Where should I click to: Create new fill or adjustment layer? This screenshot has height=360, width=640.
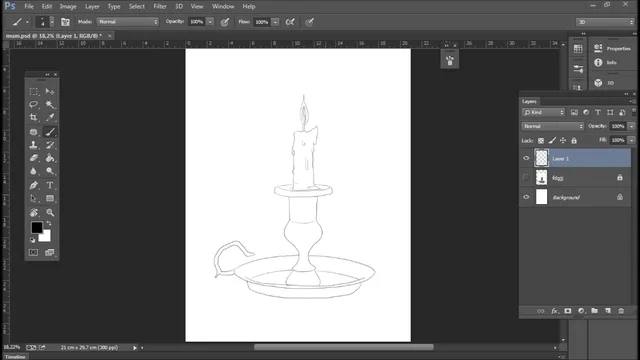click(x=581, y=311)
